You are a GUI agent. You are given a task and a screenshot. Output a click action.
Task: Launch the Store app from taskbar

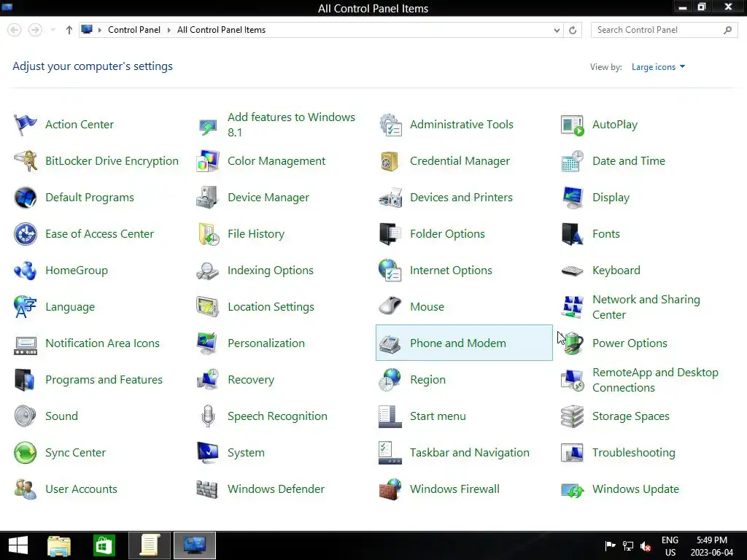[104, 545]
